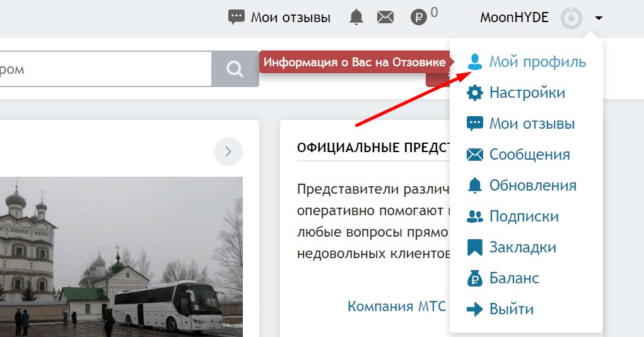Open 'Баланс' from user menu
This screenshot has width=644, height=337.
point(514,278)
